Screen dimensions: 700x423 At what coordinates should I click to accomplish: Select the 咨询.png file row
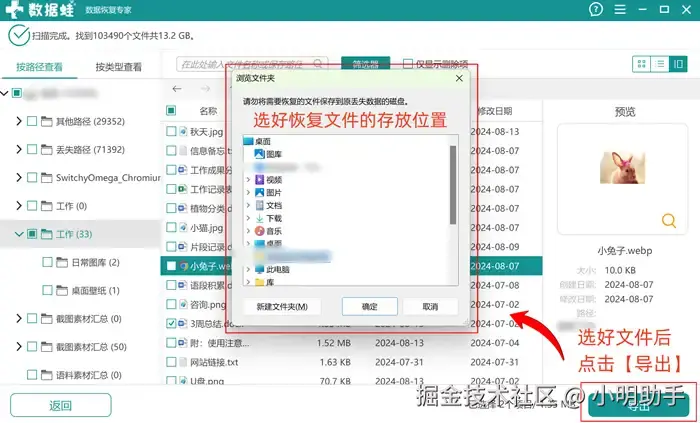[x=351, y=304]
